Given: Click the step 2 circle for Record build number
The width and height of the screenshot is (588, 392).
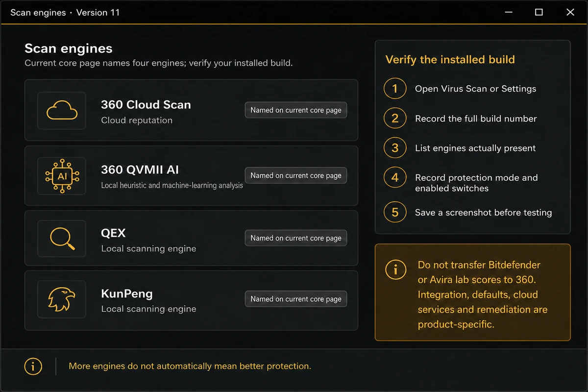Looking at the screenshot, I should tap(395, 118).
